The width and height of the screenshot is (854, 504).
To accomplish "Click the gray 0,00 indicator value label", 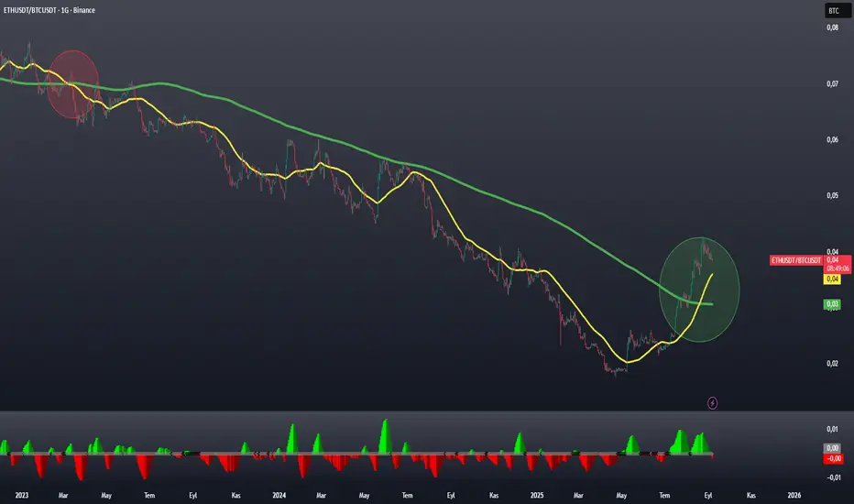I will (832, 448).
